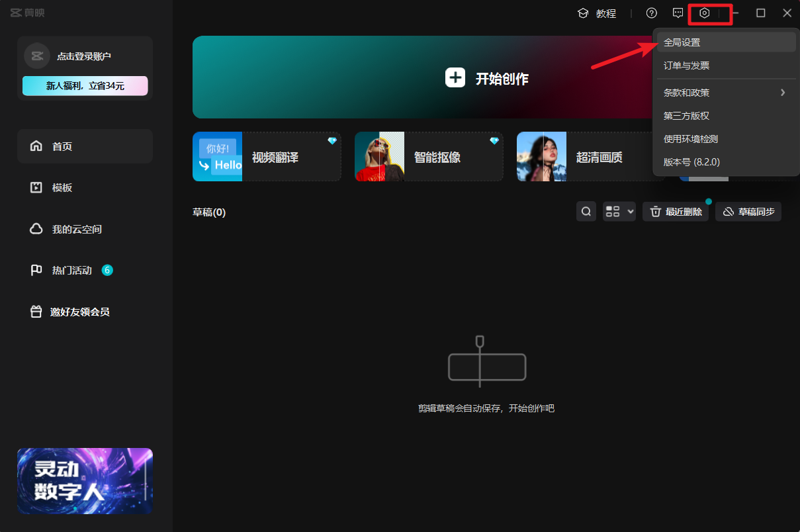Open the settings hexagon icon in title bar
Image resolution: width=800 pixels, height=532 pixels.
(705, 13)
